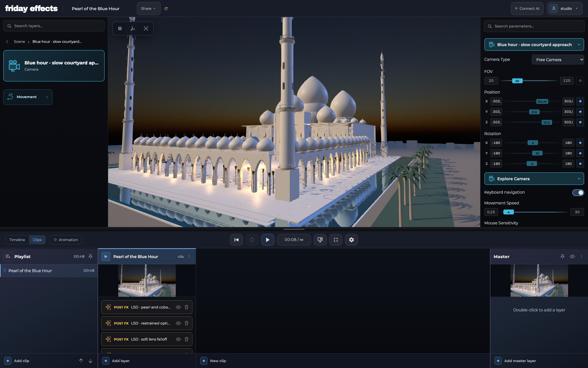Click Add clip button

click(x=18, y=361)
